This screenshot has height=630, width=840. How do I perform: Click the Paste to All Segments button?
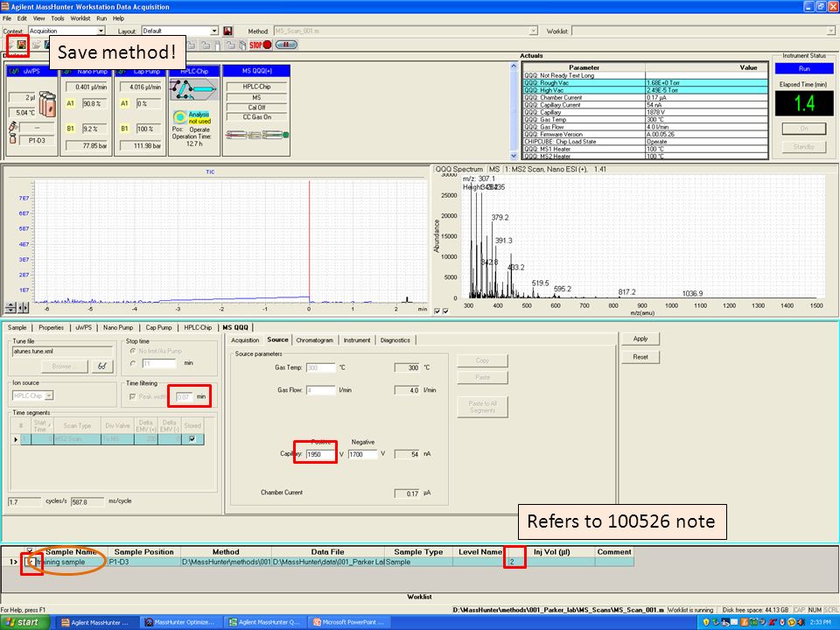pyautogui.click(x=482, y=407)
